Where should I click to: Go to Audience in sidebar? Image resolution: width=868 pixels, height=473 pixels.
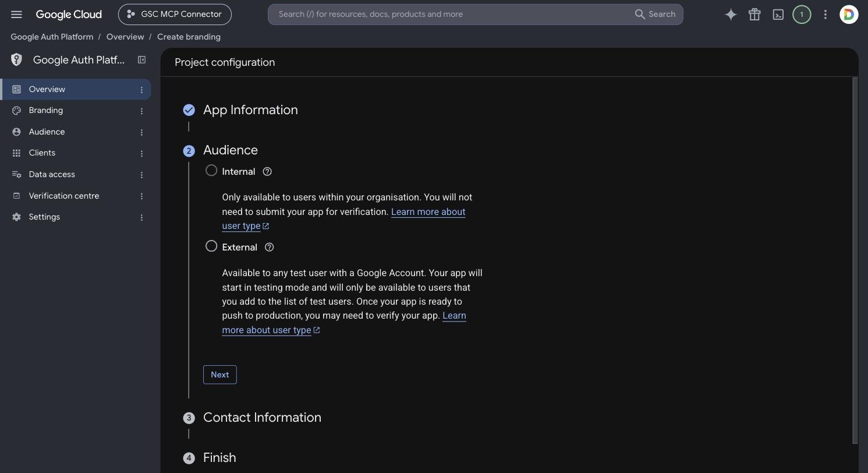point(76,132)
